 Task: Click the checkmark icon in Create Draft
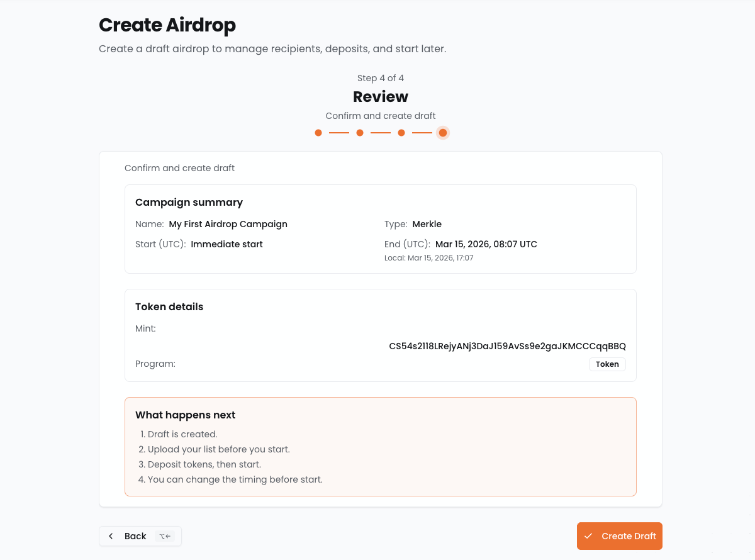pos(588,536)
